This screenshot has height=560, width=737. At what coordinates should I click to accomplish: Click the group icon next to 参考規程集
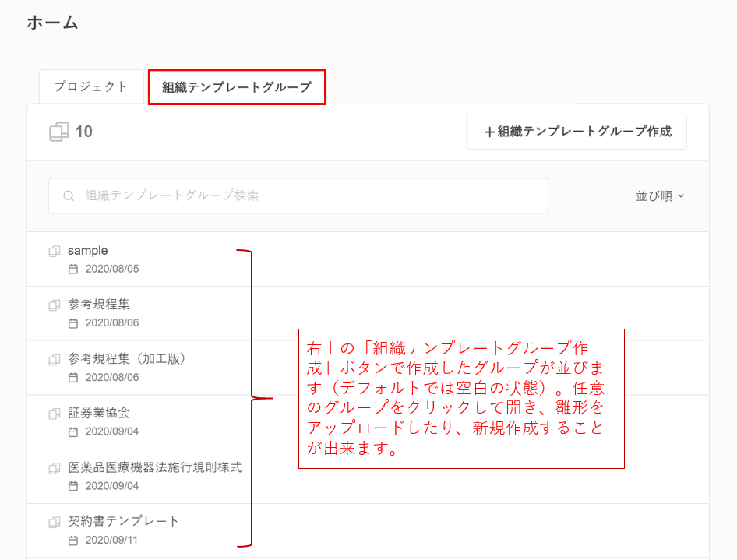coord(55,305)
